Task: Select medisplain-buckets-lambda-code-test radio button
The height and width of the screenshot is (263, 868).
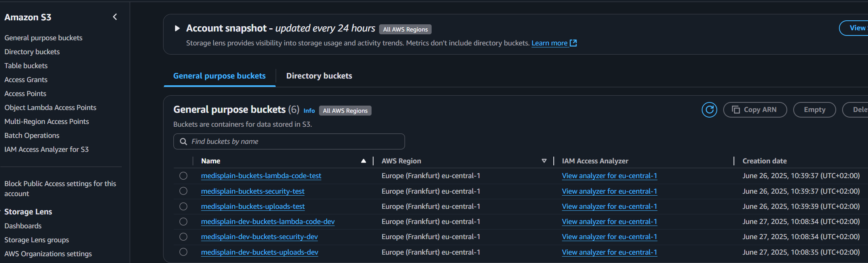Action: point(183,176)
